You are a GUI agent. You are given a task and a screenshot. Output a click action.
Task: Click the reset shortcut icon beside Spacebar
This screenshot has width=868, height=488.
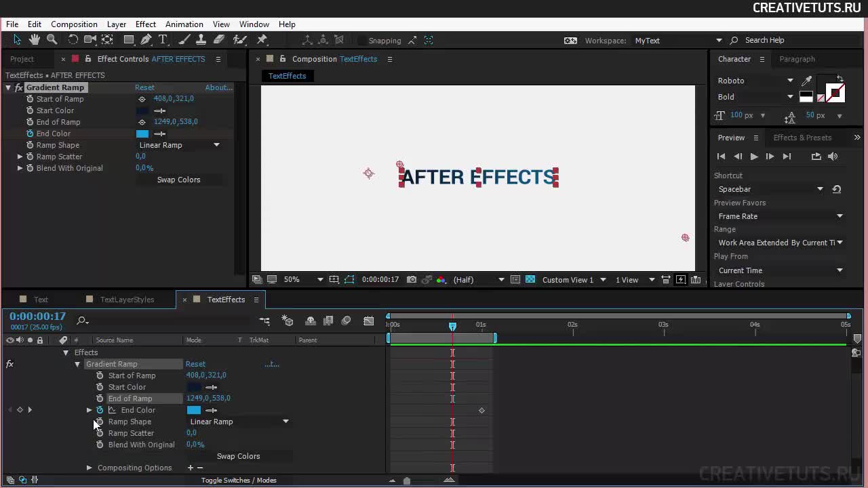pos(837,189)
